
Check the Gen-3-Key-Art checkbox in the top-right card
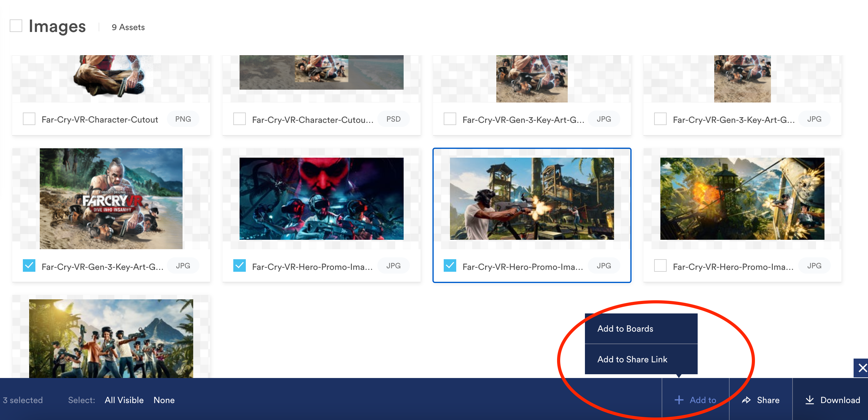pos(660,119)
